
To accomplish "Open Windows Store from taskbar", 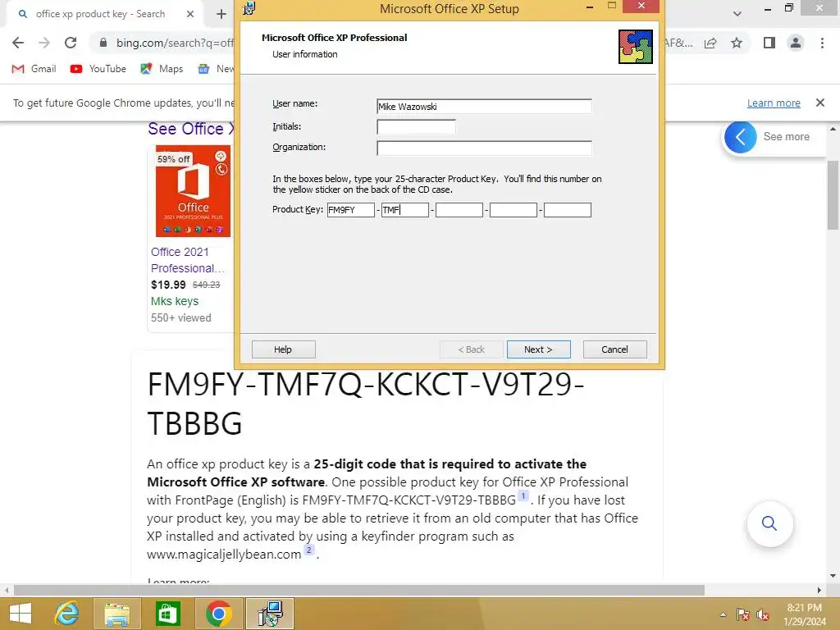I will tap(167, 614).
